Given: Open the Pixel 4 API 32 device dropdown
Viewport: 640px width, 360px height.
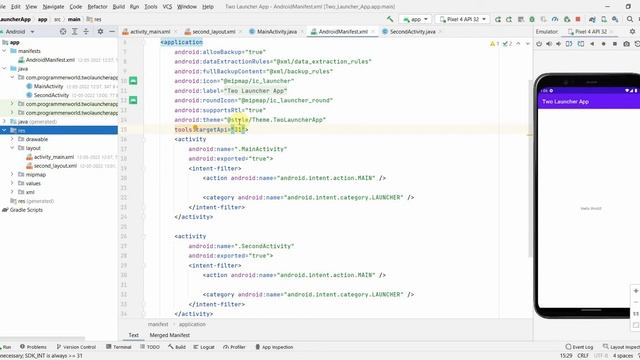Looking at the screenshot, I should [462, 19].
